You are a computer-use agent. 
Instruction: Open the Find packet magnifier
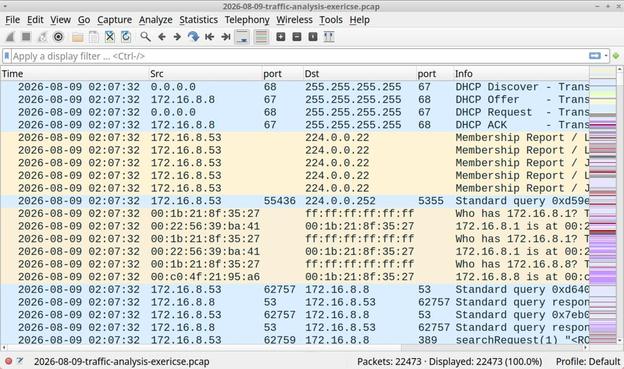tap(145, 37)
